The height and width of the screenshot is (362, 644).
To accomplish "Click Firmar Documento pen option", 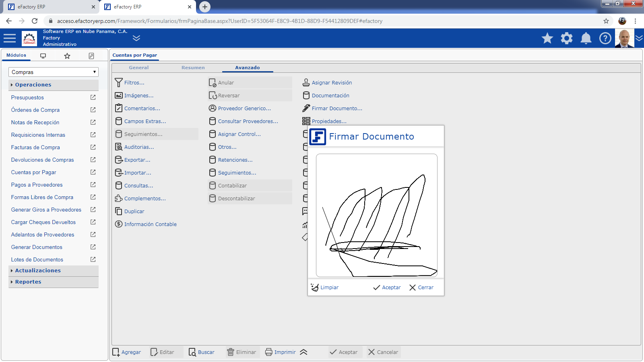I will (x=332, y=108).
